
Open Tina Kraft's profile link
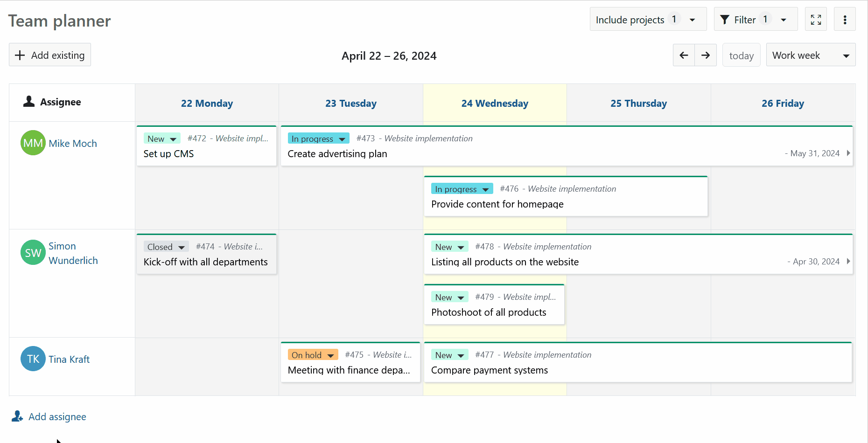click(x=69, y=359)
